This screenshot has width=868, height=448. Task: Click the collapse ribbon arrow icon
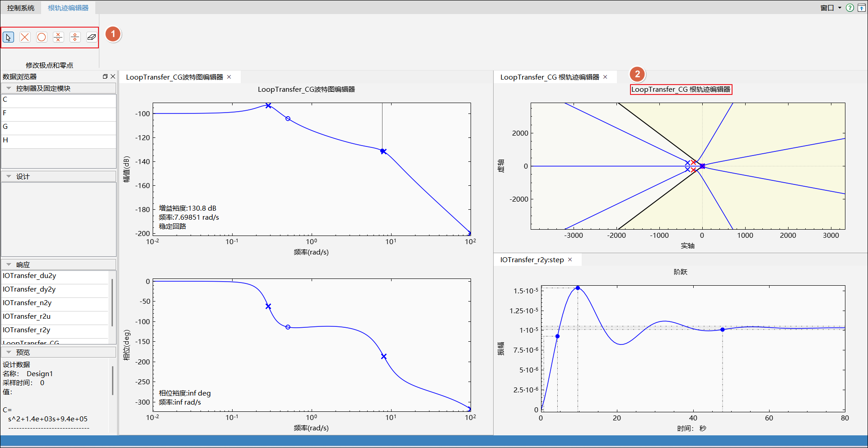coord(861,8)
